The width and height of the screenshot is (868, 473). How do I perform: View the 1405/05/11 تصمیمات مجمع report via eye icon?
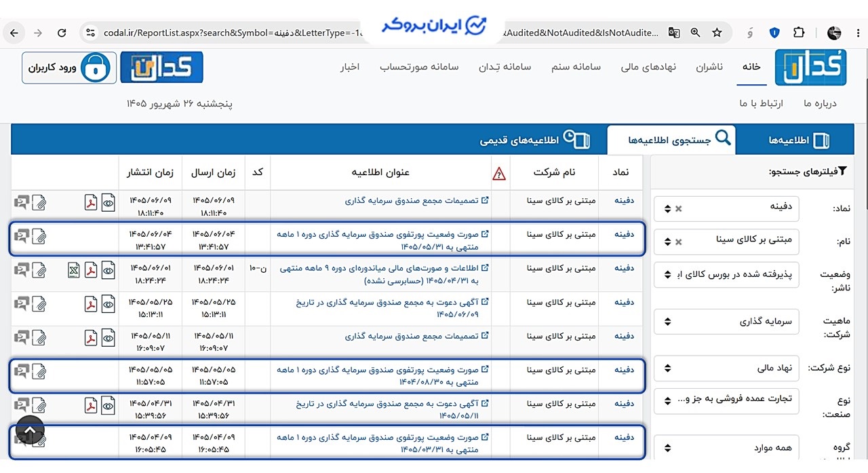[x=108, y=337]
